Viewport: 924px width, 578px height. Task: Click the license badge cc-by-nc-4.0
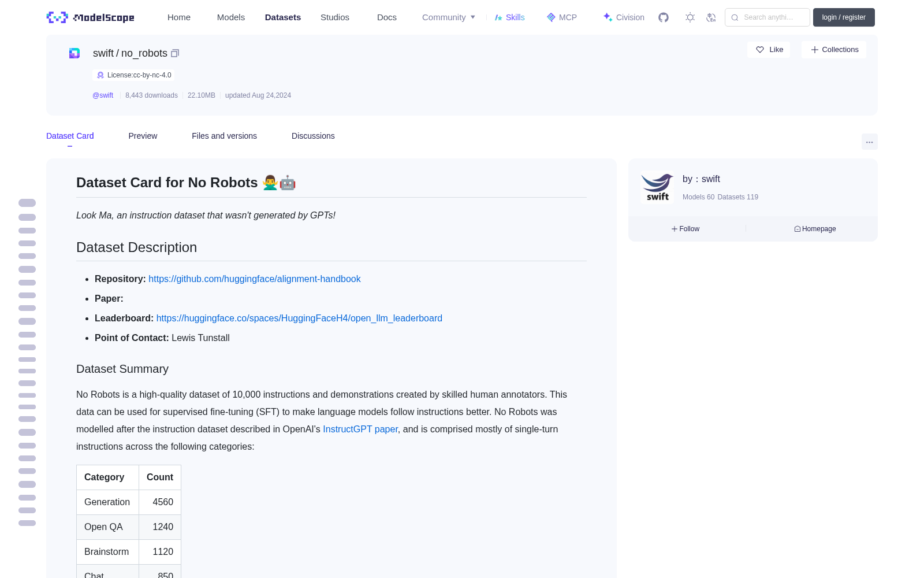click(x=134, y=75)
